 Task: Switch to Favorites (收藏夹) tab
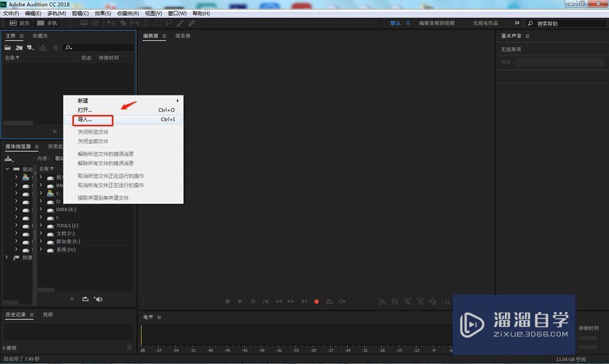[x=40, y=36]
